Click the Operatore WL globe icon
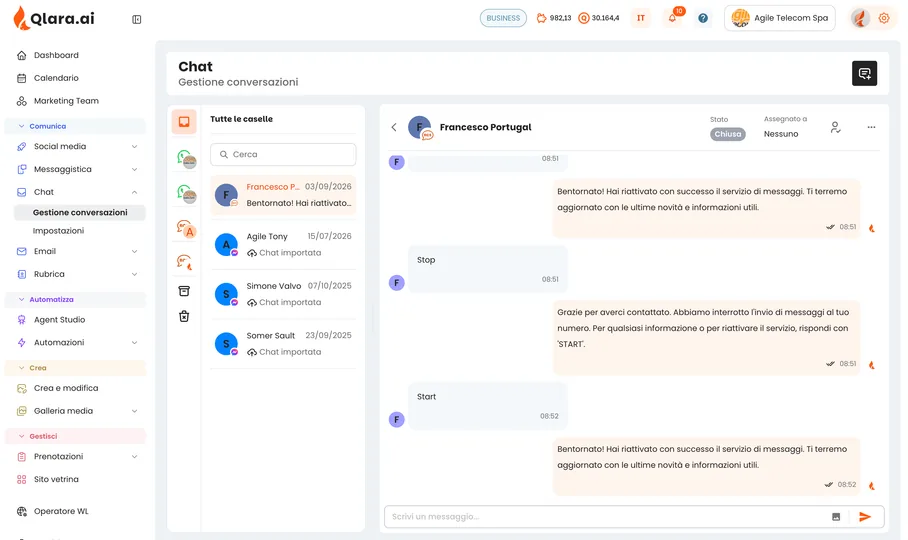 click(x=21, y=511)
